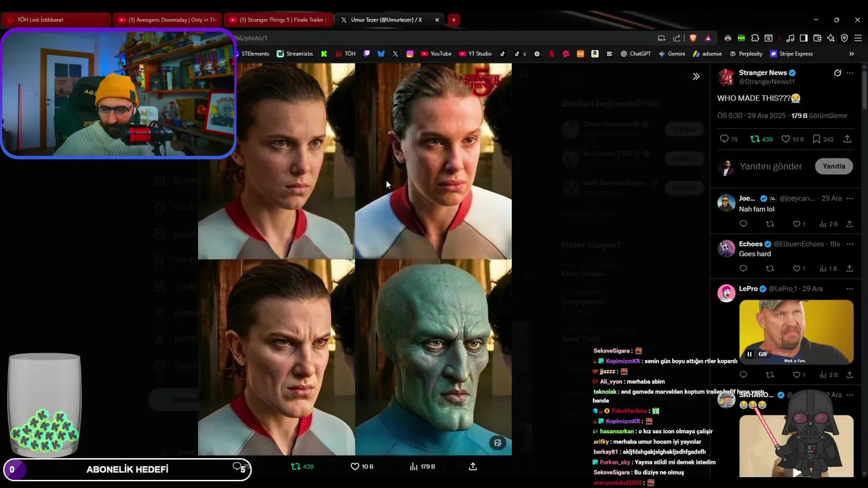Screen dimensions: 868x488
Task: Click the Brave Shields lion icon
Action: point(693,38)
